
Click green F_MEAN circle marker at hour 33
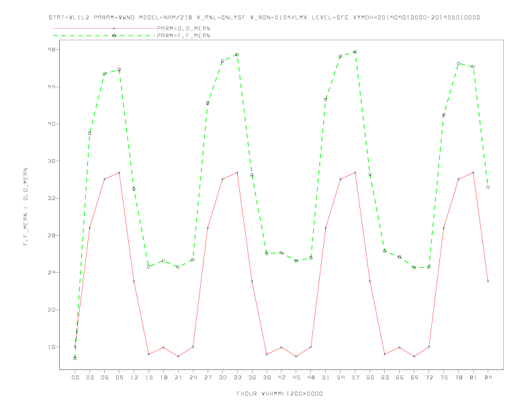click(x=237, y=54)
